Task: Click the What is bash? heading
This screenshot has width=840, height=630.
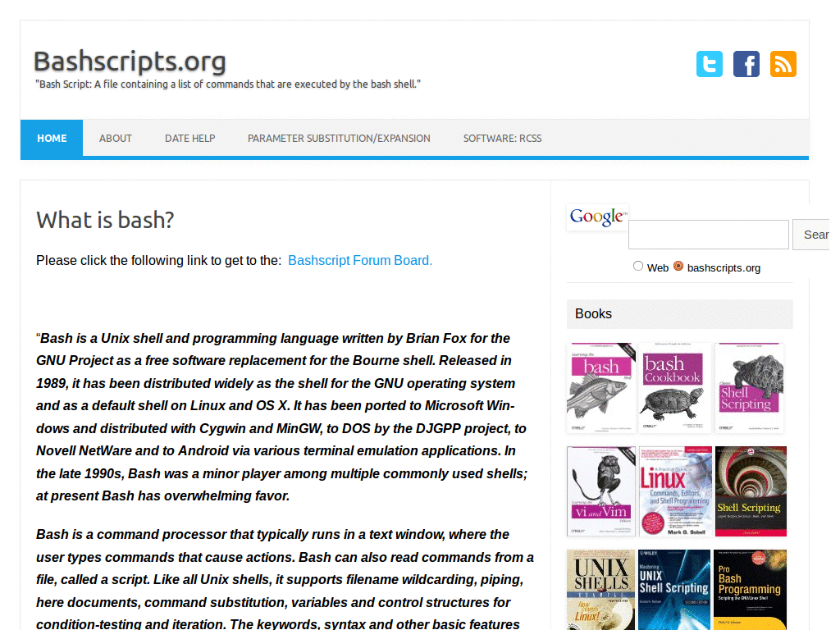Action: point(105,220)
